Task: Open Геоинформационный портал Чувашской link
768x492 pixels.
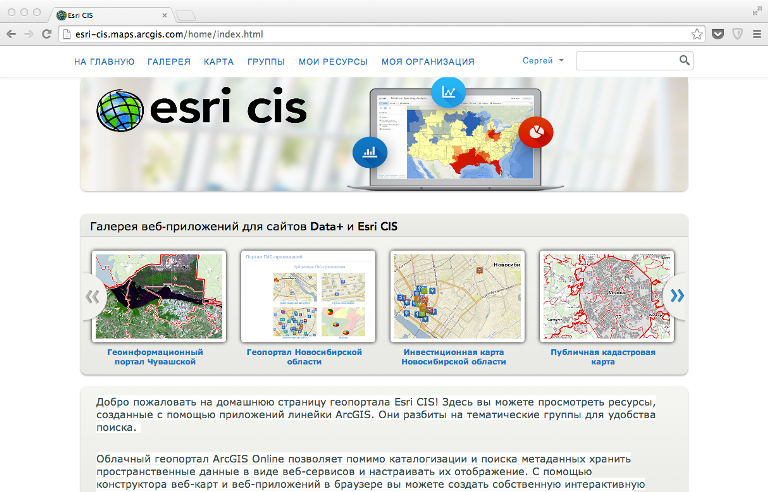Action: pos(155,357)
